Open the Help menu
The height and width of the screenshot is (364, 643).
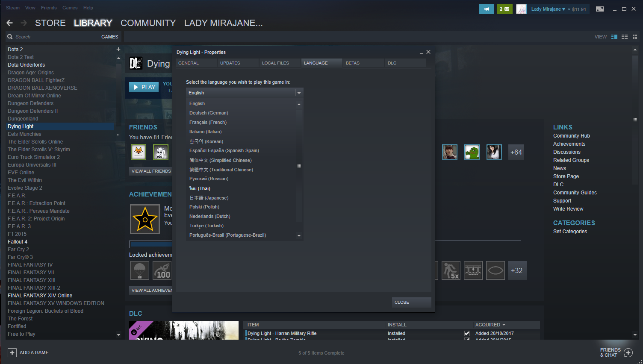coord(88,8)
